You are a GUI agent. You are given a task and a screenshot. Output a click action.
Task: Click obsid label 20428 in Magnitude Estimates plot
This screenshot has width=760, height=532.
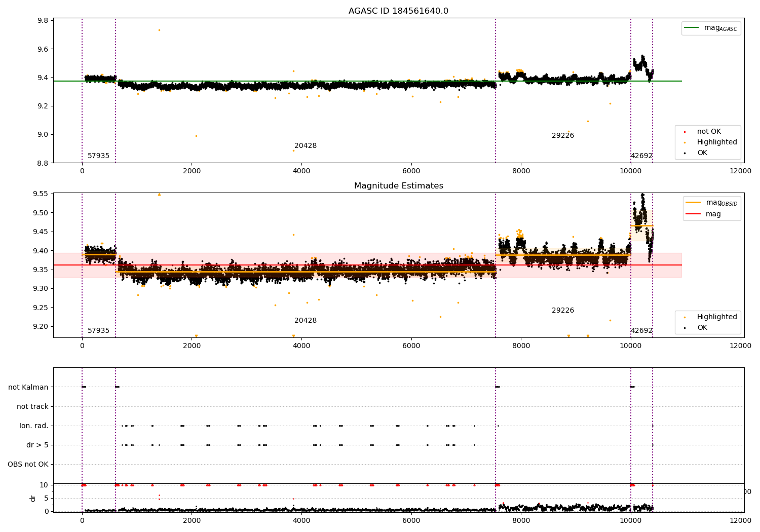(306, 321)
